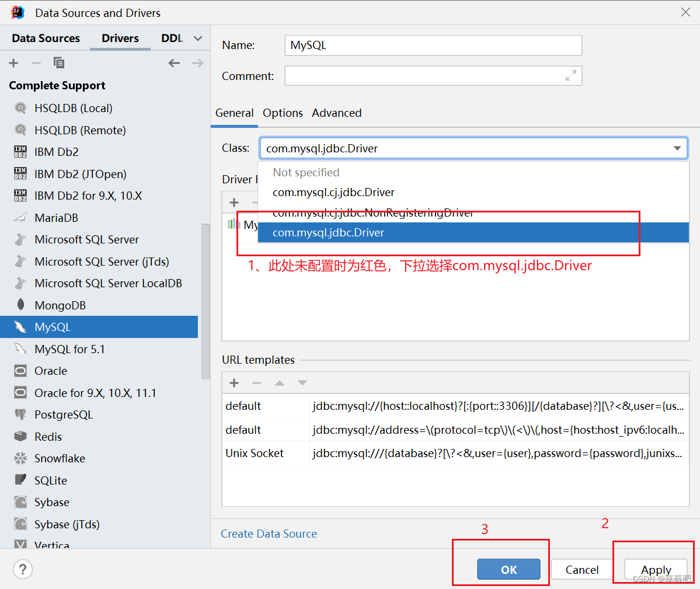Switch to Drivers tab
The image size is (700, 589).
(120, 39)
